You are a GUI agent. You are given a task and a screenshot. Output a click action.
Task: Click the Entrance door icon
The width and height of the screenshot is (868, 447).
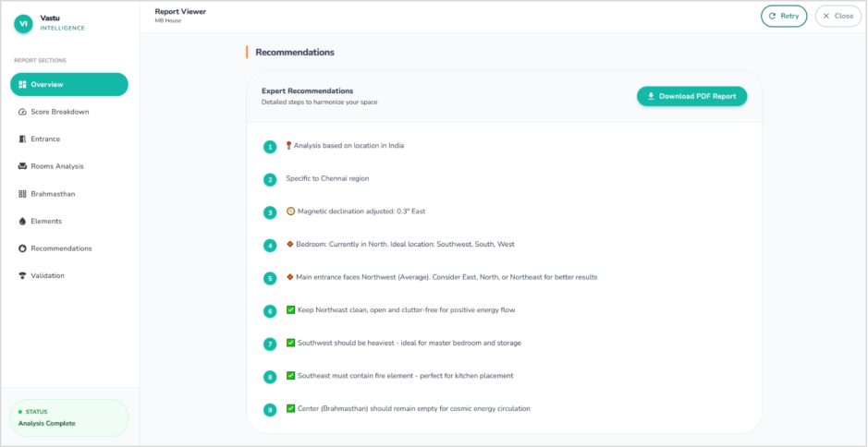[22, 139]
